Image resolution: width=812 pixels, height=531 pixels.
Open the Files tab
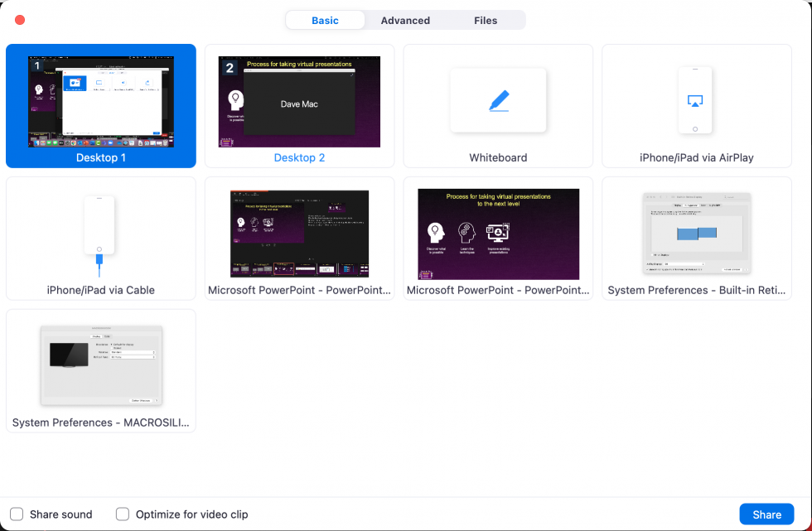click(486, 20)
